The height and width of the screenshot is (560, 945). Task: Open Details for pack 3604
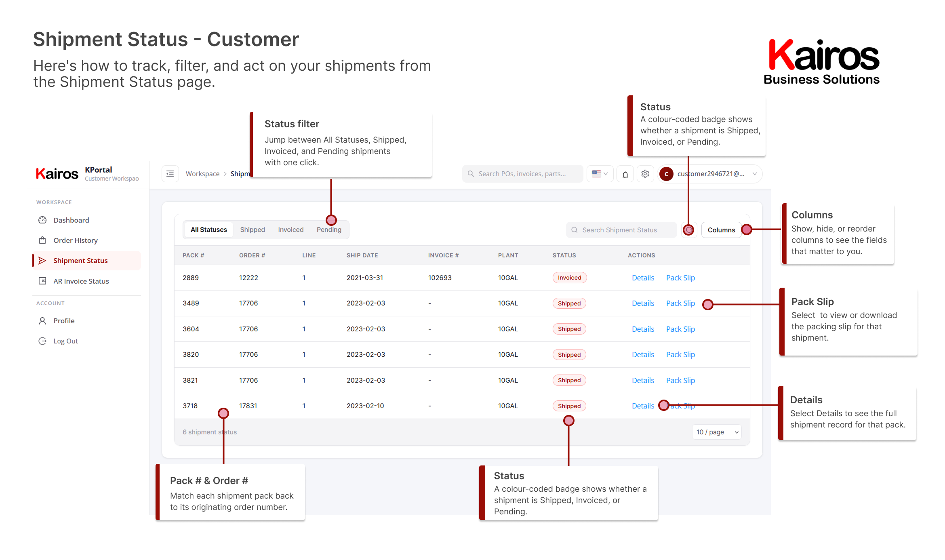point(643,329)
